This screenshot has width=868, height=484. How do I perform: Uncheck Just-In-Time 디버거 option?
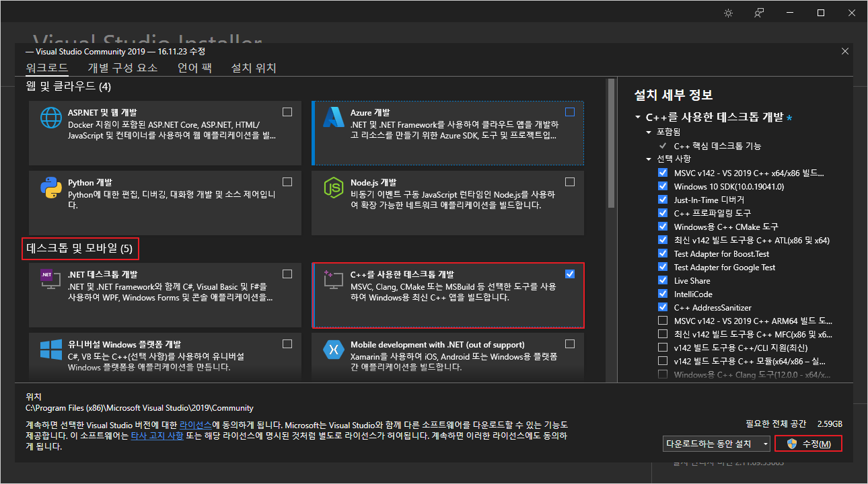(x=663, y=200)
